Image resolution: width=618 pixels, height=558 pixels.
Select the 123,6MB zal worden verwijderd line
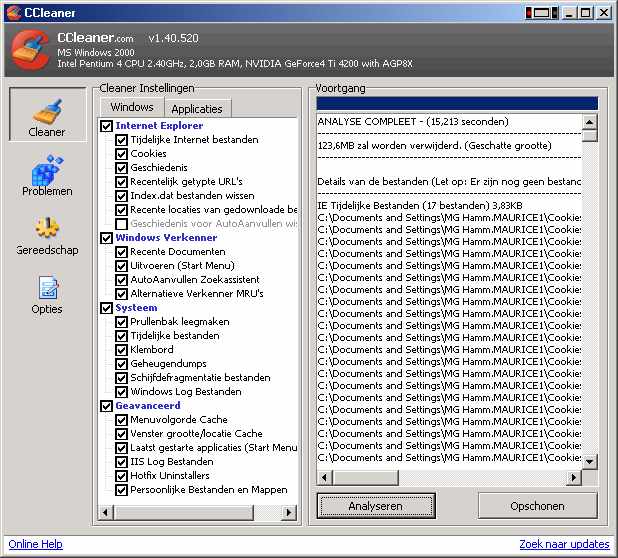pos(434,146)
